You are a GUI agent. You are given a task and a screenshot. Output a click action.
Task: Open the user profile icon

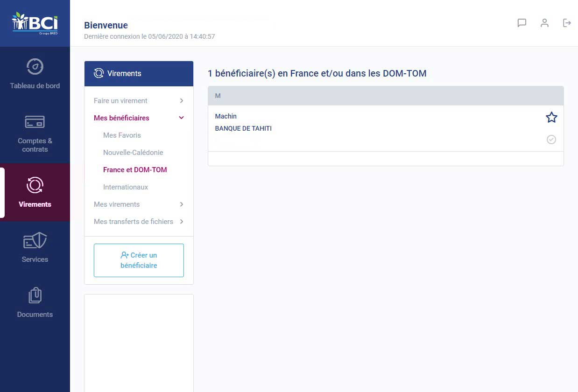pos(544,23)
